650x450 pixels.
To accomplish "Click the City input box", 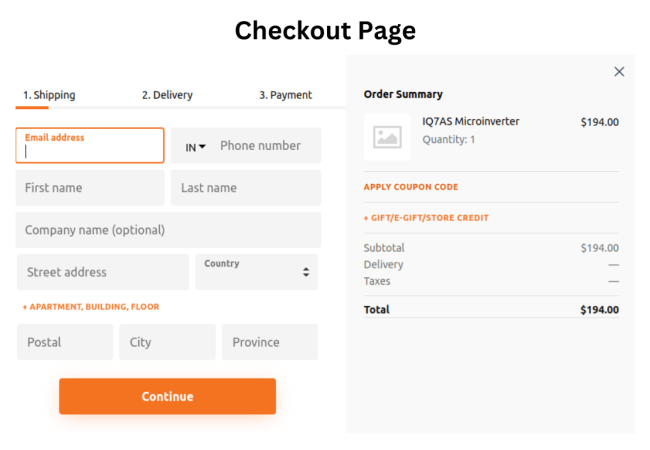I will point(167,342).
